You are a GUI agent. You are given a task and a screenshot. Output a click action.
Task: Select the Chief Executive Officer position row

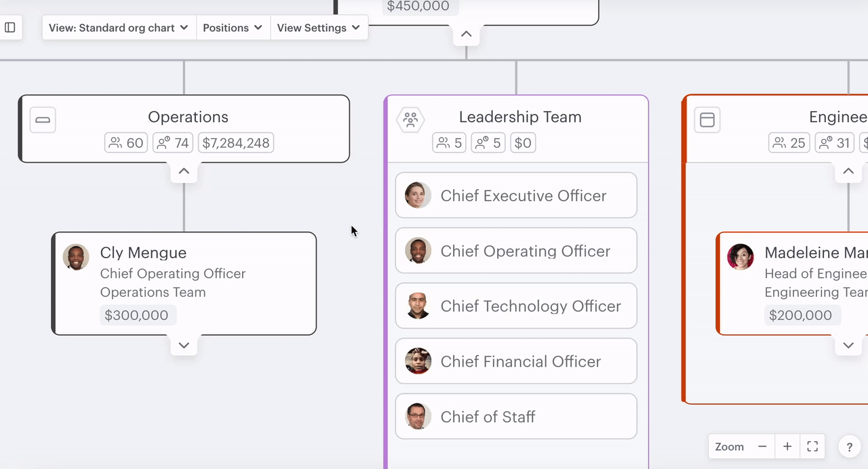[x=515, y=195]
